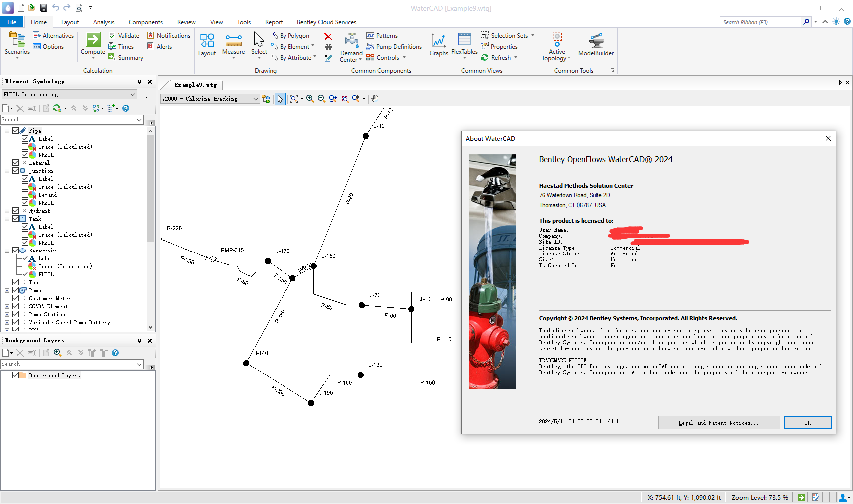
Task: Click the Active Topology icon
Action: (x=557, y=39)
